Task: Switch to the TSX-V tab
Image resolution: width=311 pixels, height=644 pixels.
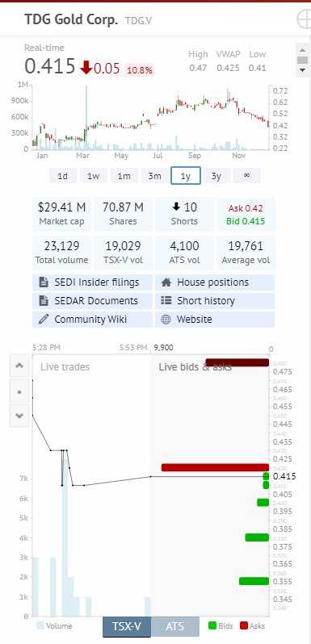Action: coord(127,626)
